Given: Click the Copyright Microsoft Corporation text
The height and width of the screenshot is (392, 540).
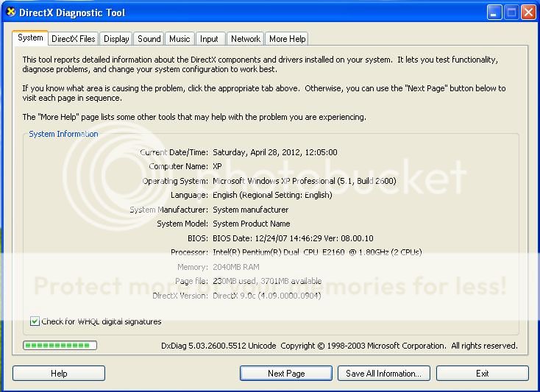Looking at the screenshot, I should [363, 346].
